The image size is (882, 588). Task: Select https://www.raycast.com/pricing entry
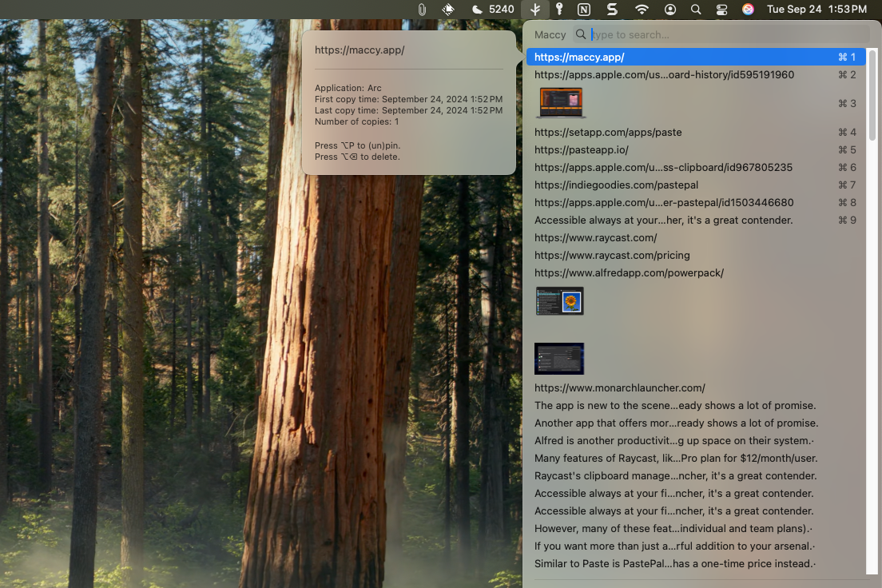696,255
